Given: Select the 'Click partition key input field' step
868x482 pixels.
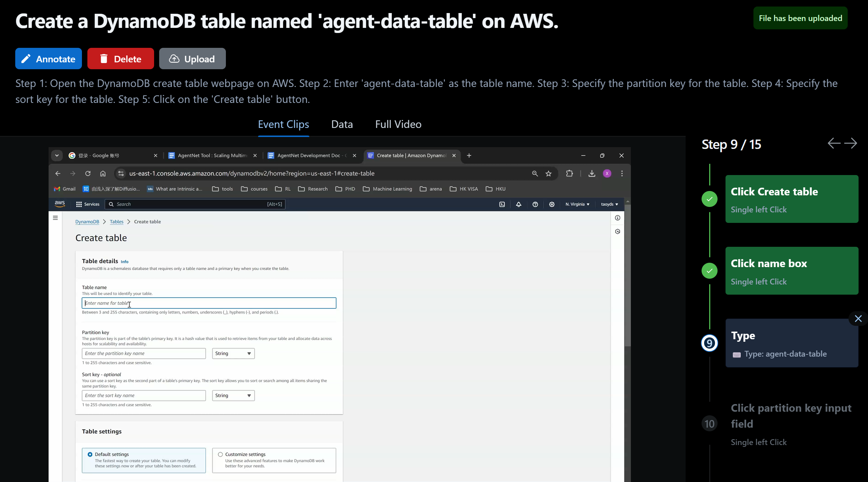Looking at the screenshot, I should (792, 424).
